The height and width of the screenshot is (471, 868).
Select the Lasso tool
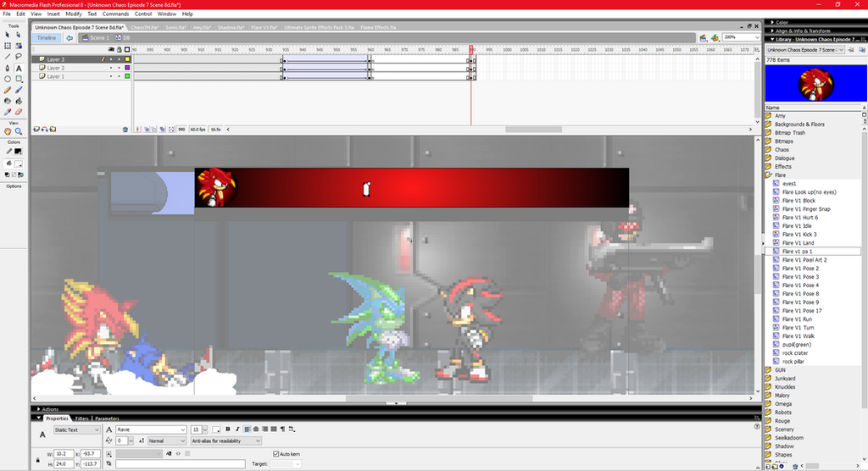[x=19, y=57]
